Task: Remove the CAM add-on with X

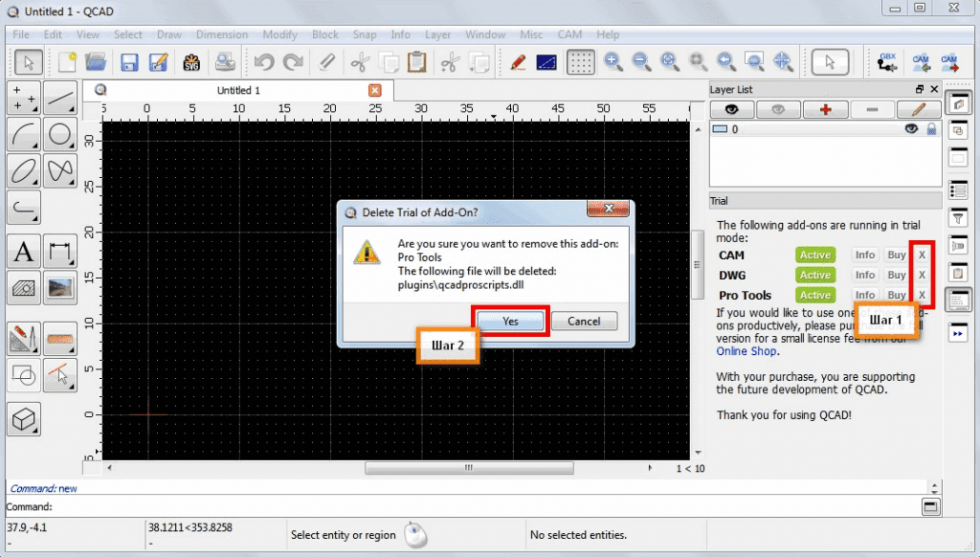Action: pos(922,256)
